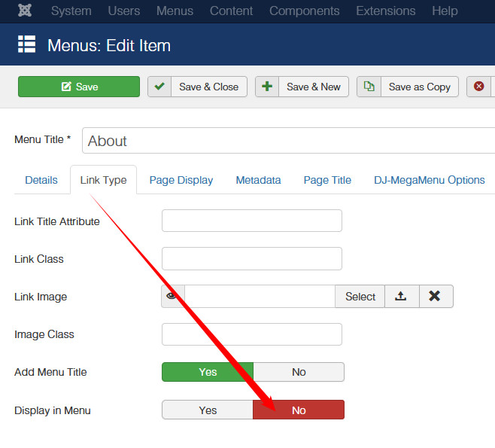Screen dimensions: 495x448
Task: Open the Metadata tab
Action: point(258,180)
